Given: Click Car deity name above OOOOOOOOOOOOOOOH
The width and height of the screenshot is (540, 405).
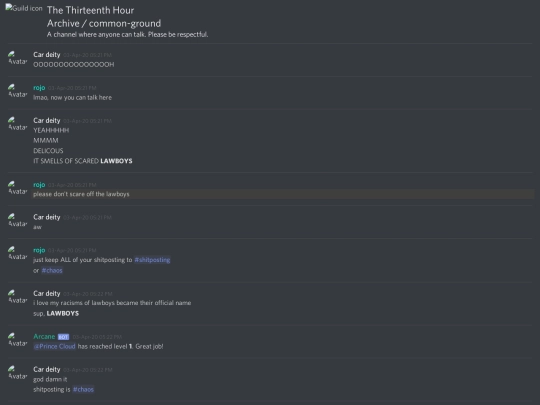Looking at the screenshot, I should 46,55.
